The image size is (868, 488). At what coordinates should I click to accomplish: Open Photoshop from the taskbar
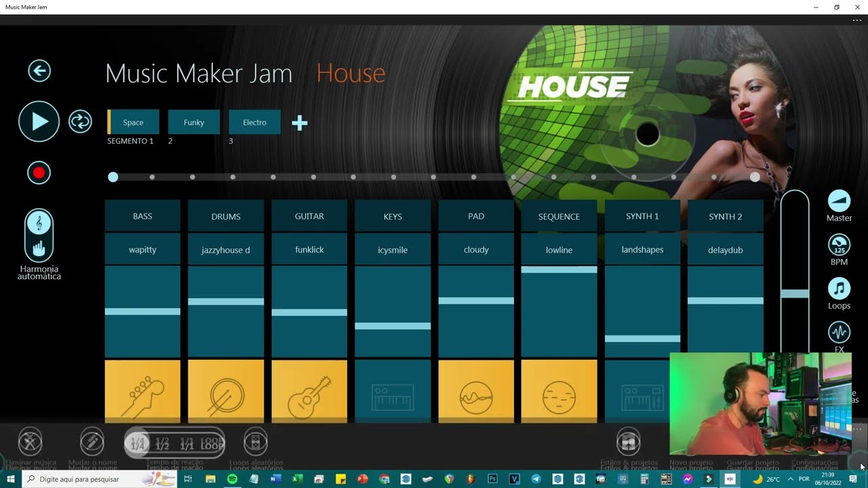[493, 479]
